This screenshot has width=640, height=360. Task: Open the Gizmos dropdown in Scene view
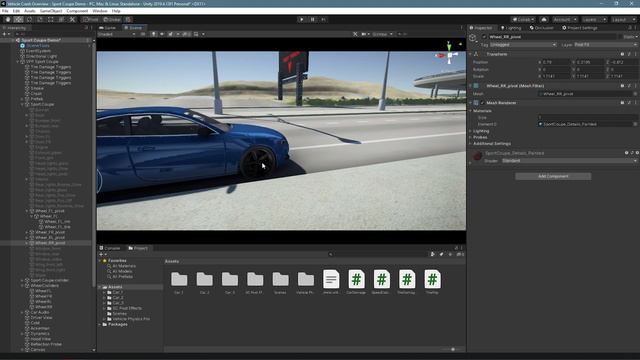[382, 34]
